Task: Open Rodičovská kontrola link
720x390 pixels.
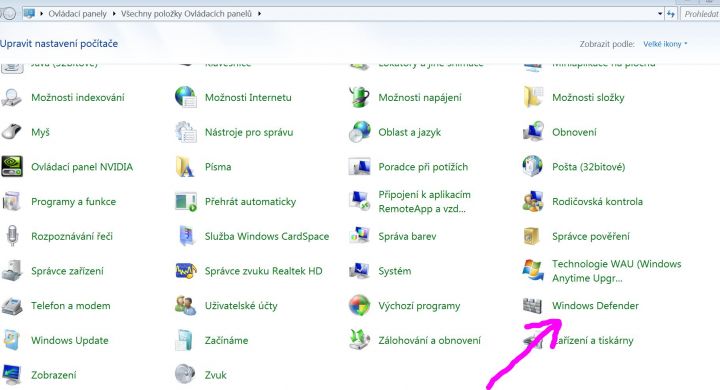Action: pyautogui.click(x=597, y=201)
